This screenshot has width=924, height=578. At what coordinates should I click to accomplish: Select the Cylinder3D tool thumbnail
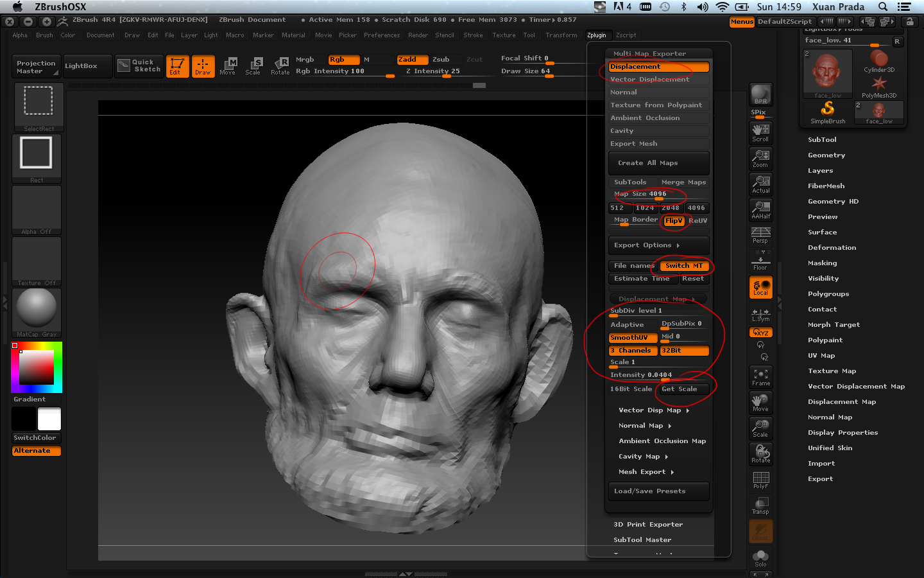click(879, 62)
